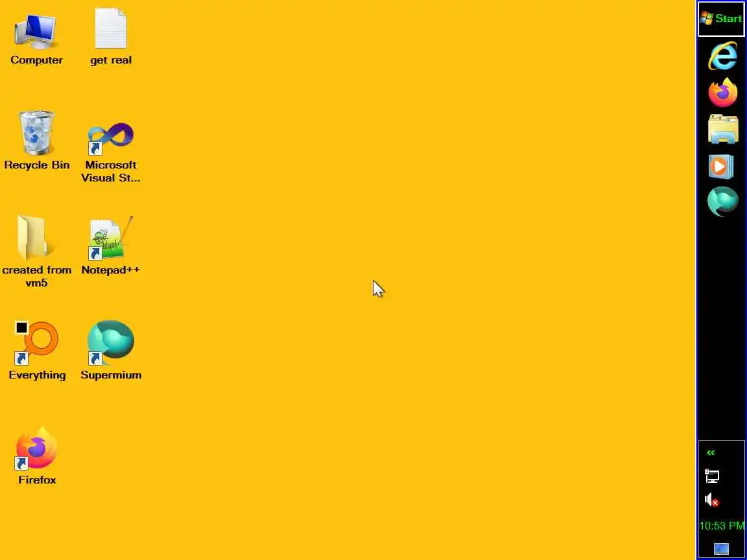This screenshot has width=747, height=560.
Task: Click the 'get real' label text
Action: [x=110, y=60]
